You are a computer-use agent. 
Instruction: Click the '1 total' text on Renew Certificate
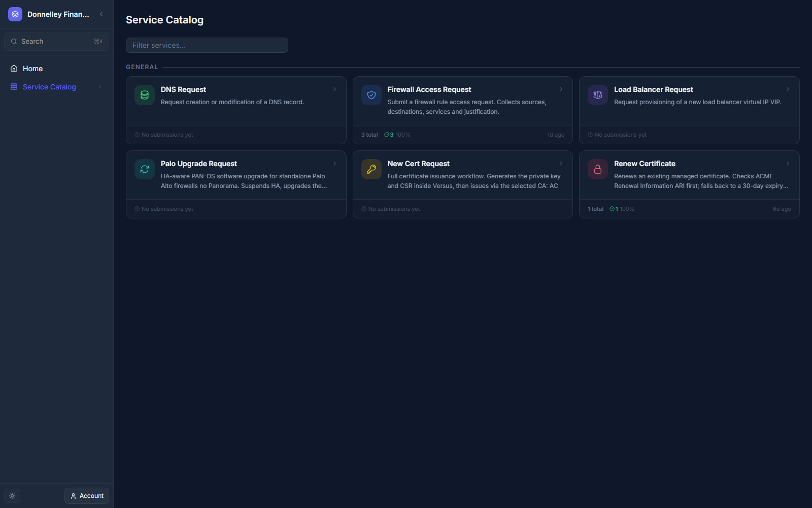click(x=596, y=209)
